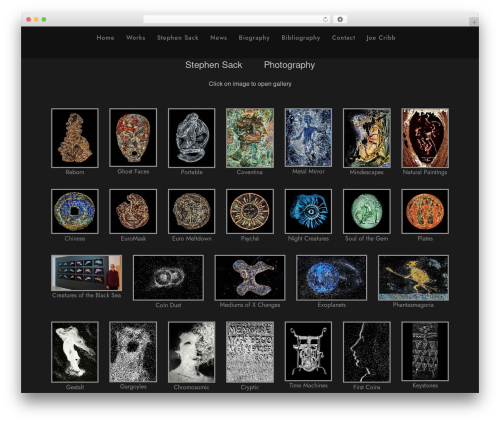Screen dimensions: 500x423
Task: Select Stephen Sack in navigation
Action: 178,38
